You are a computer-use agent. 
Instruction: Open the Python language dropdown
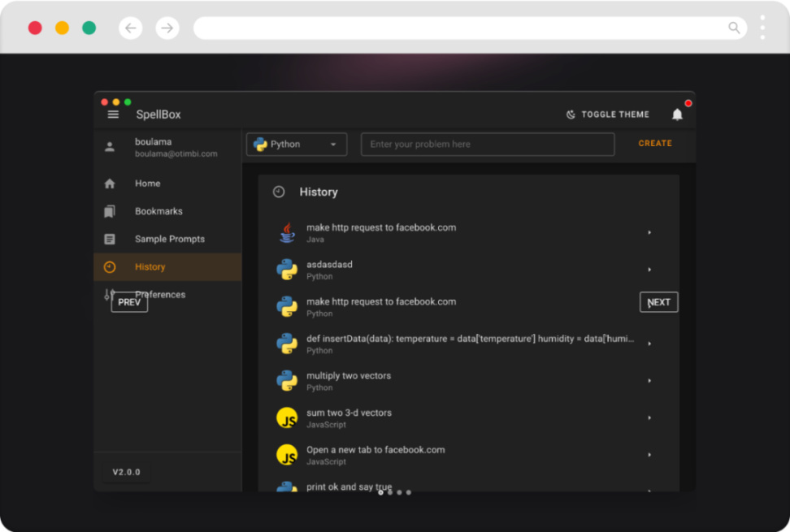click(x=296, y=145)
